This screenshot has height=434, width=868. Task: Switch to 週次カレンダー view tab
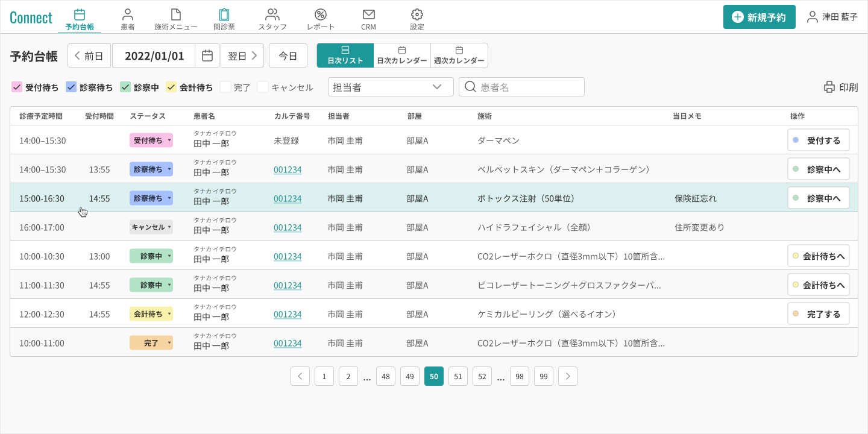coord(459,55)
